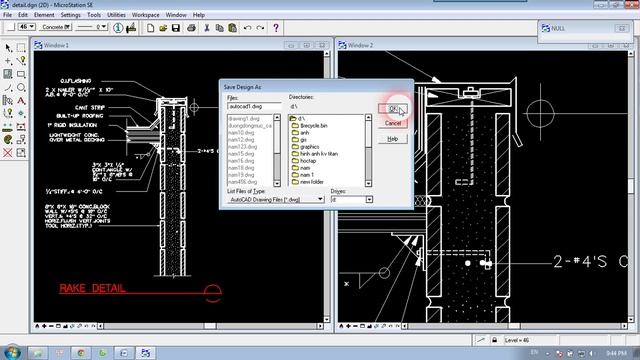Click OK in Save Design As dialog
This screenshot has width=640, height=360.
pos(393,109)
